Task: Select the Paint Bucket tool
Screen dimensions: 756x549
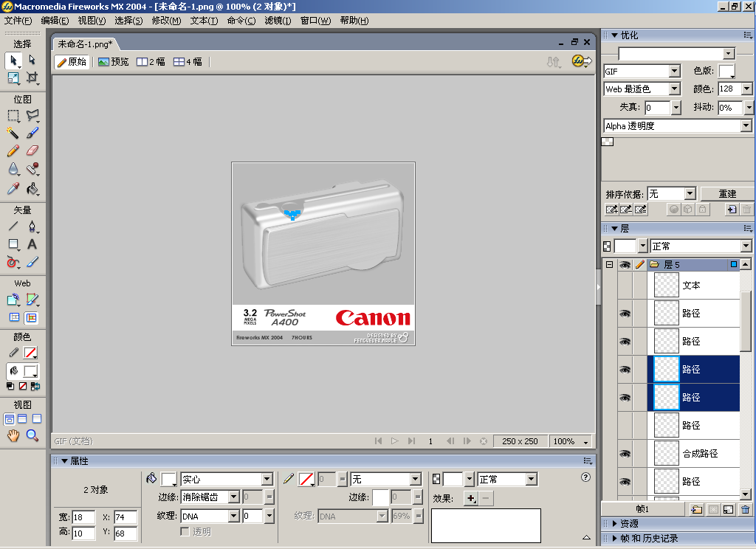Action: click(32, 188)
